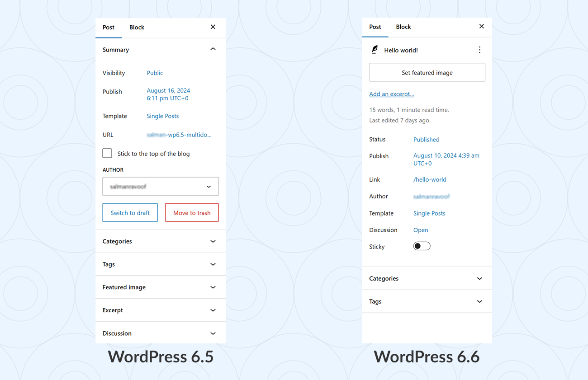
Task: Click the Last edited 7 days ago text
Action: click(400, 121)
